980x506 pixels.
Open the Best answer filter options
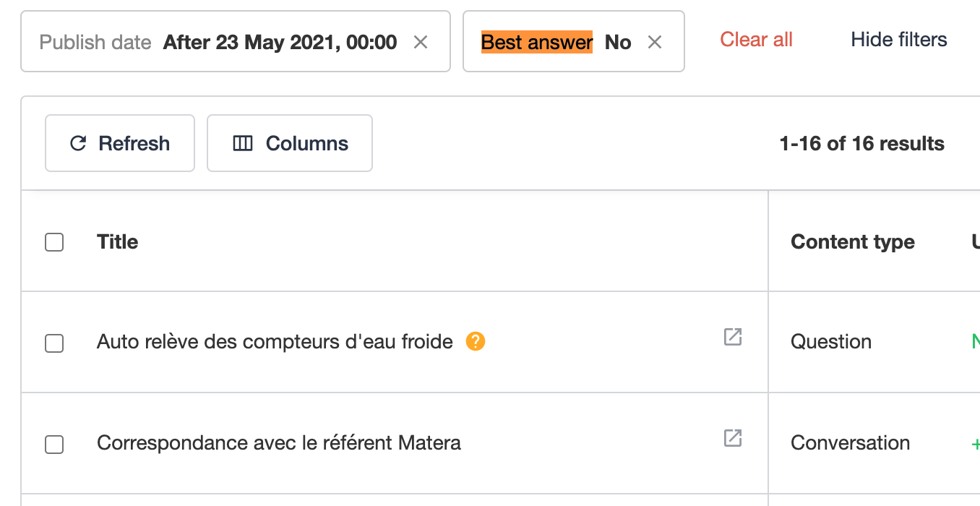tap(556, 43)
